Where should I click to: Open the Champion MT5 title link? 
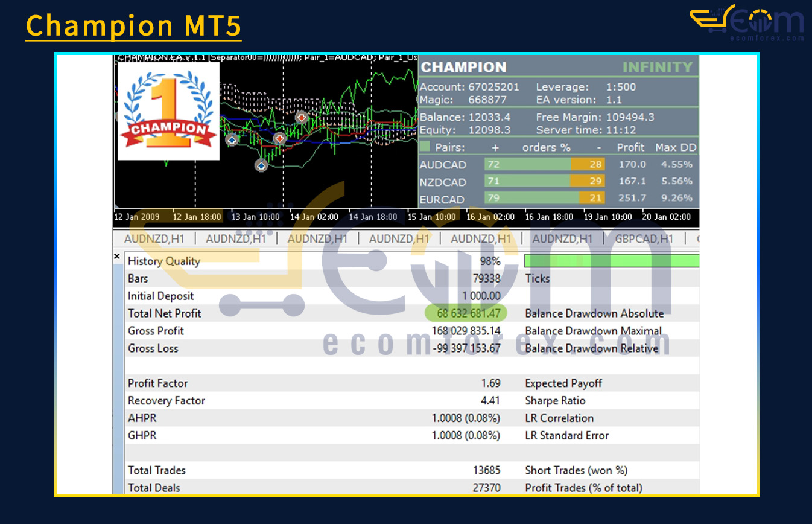(133, 26)
